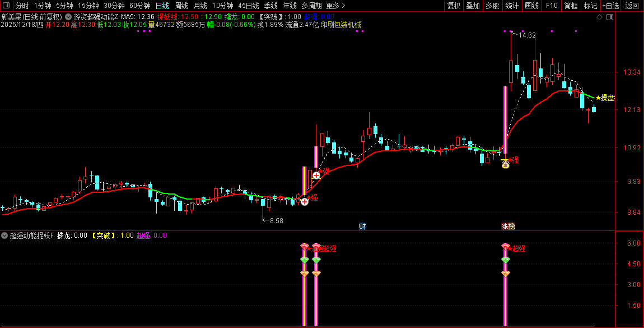
Task: Click the 复权 adjustment button
Action: 454,6
